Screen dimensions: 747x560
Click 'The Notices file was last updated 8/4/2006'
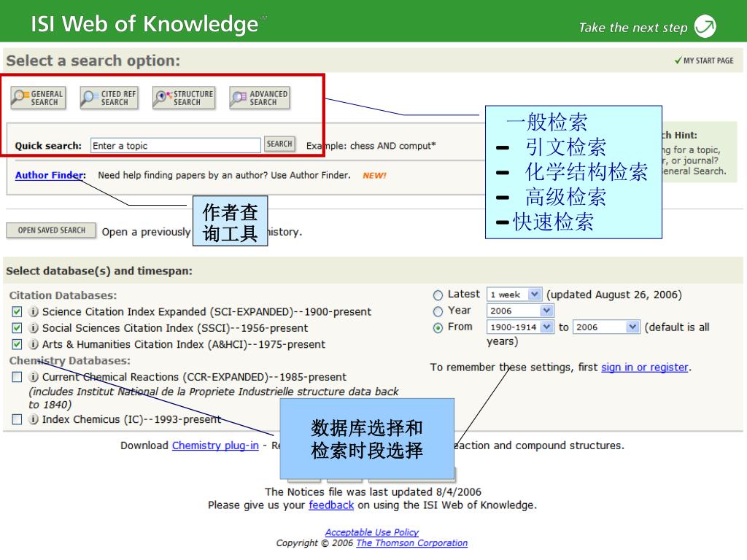pos(373,492)
